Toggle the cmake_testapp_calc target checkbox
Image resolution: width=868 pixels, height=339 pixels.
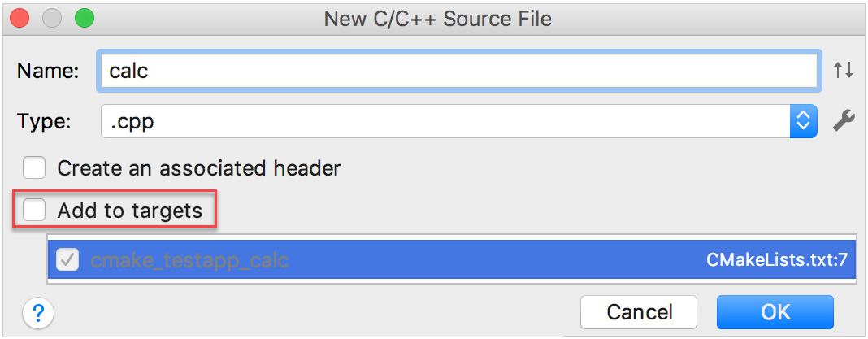tap(67, 260)
